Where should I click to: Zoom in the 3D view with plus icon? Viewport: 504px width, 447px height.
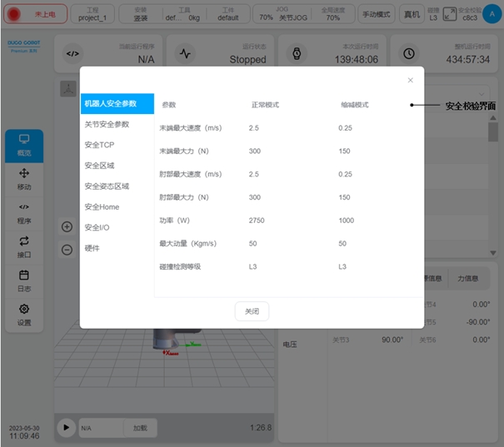[x=67, y=226]
